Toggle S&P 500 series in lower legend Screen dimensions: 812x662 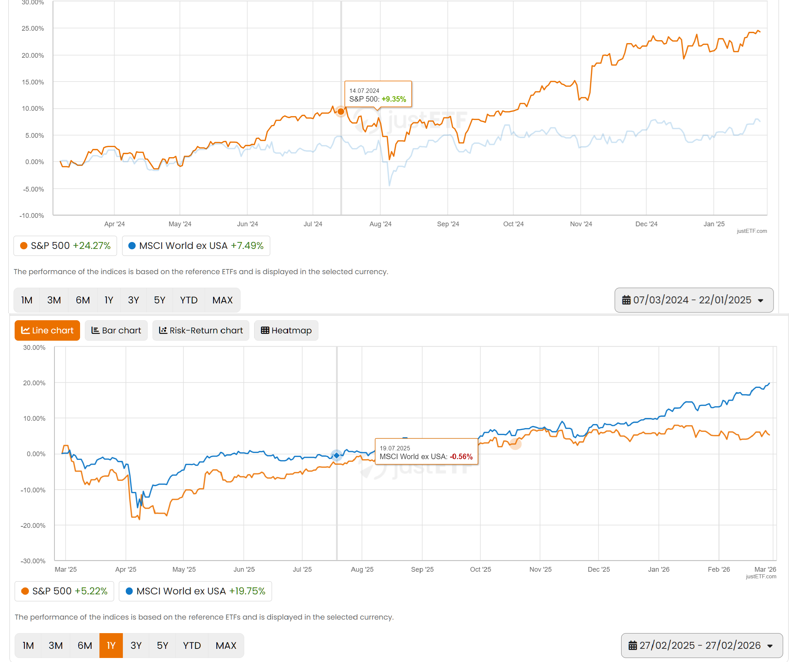(x=64, y=591)
